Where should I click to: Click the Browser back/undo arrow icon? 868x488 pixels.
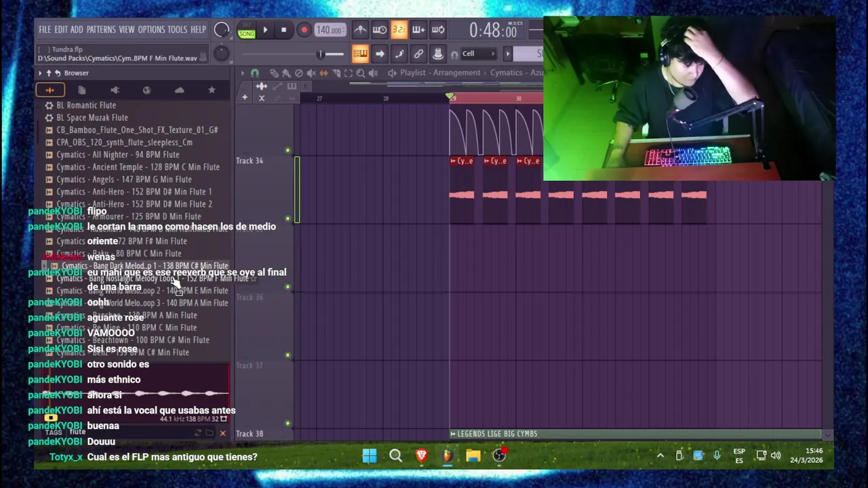tap(58, 73)
